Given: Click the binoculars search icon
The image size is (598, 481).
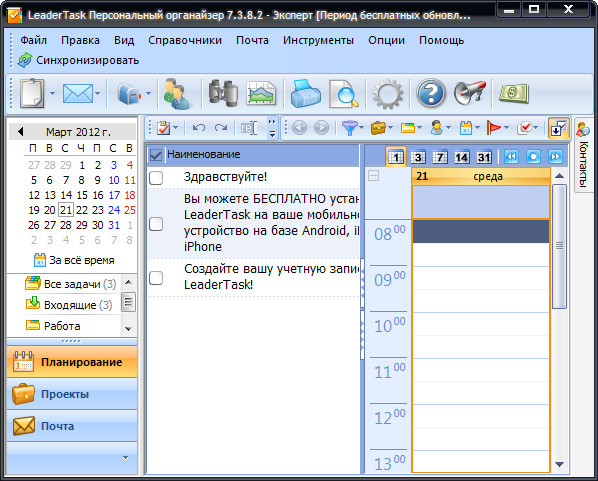Looking at the screenshot, I should click(x=223, y=93).
